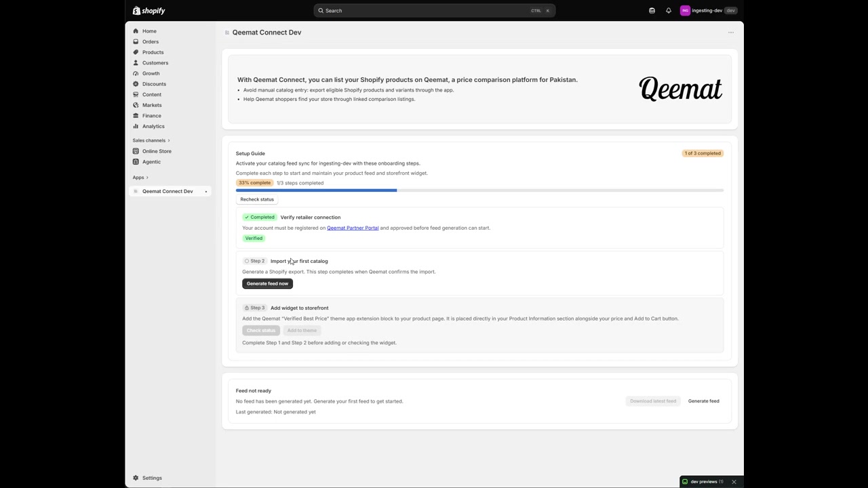This screenshot has width=868, height=488.
Task: Click the Products tag icon
Action: (136, 52)
